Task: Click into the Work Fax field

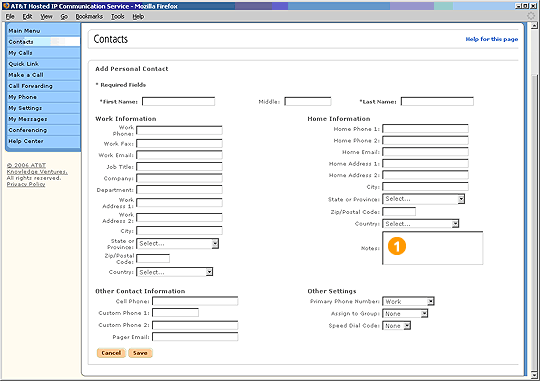Action: pos(179,143)
